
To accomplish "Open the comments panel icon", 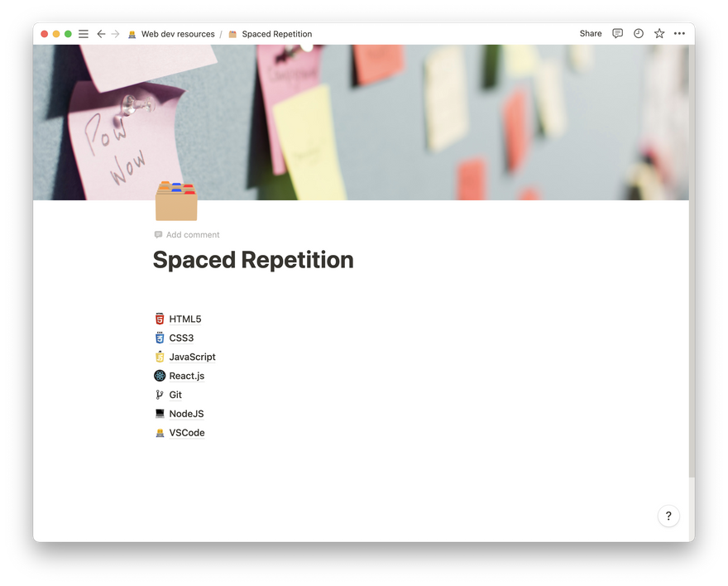I will (617, 34).
